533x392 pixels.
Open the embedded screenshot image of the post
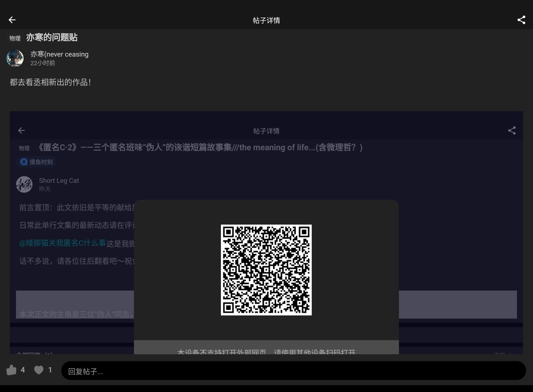pyautogui.click(x=266, y=233)
